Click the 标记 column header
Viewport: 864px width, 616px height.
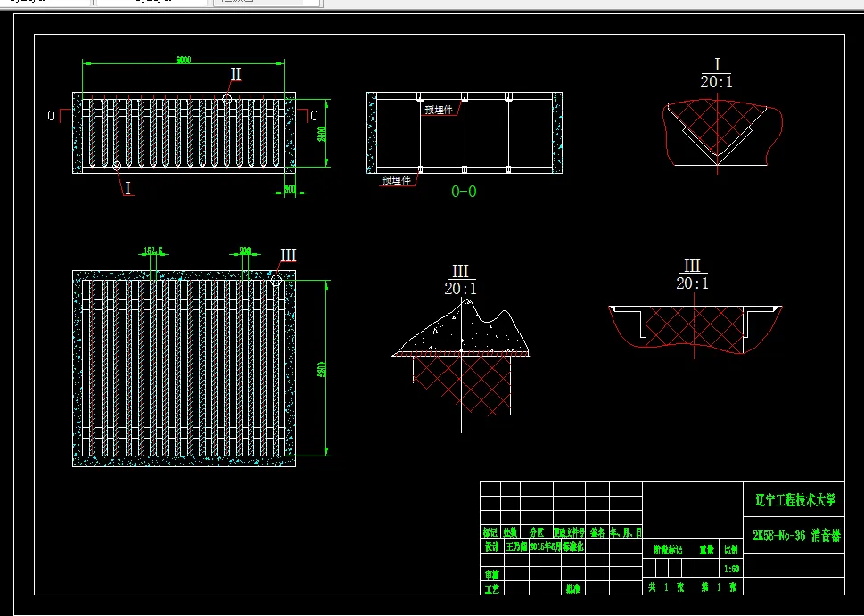[x=490, y=532]
